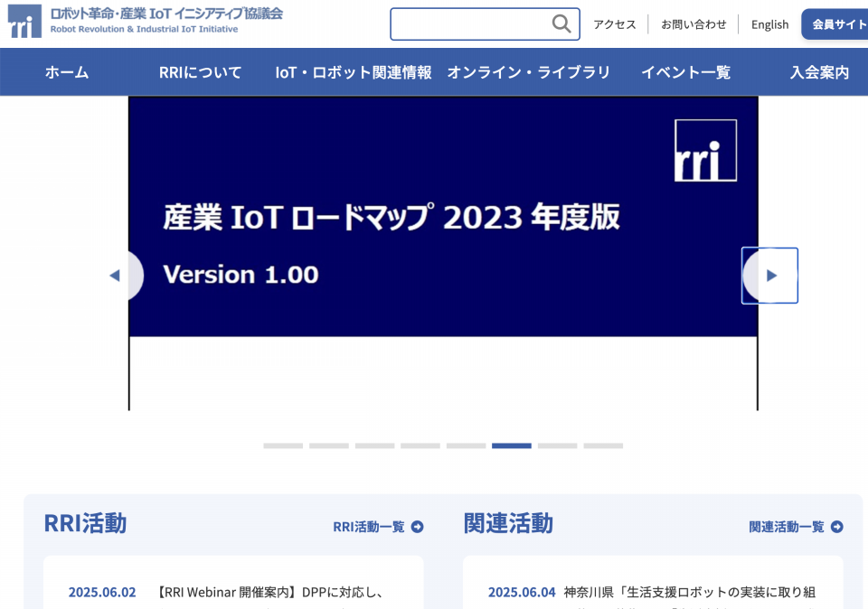Screen dimensions: 868x609
Task: Click the RRI活動 section heading
Action: pyautogui.click(x=85, y=523)
